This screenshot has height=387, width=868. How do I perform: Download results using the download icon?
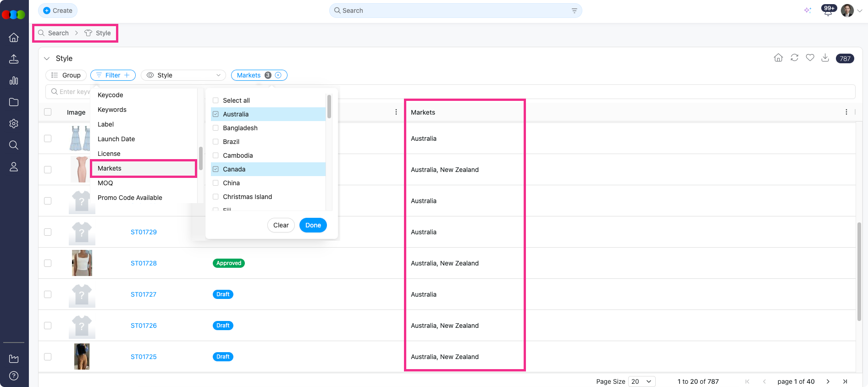coord(825,58)
